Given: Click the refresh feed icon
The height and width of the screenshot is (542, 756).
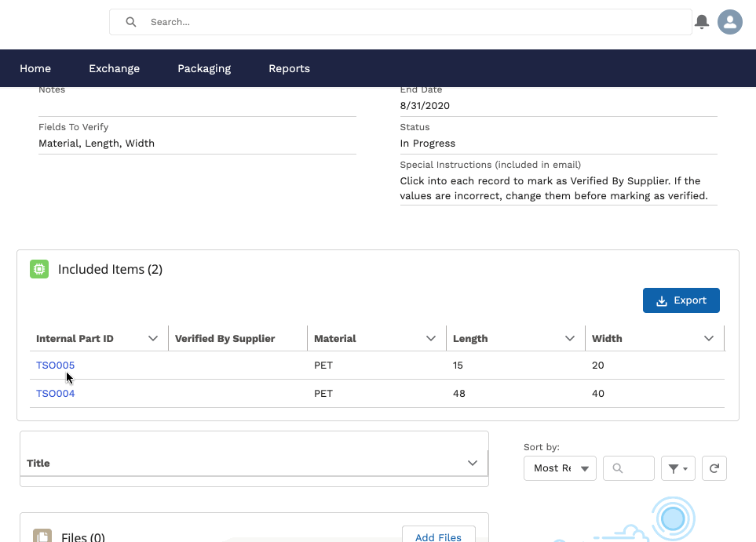Looking at the screenshot, I should [714, 468].
